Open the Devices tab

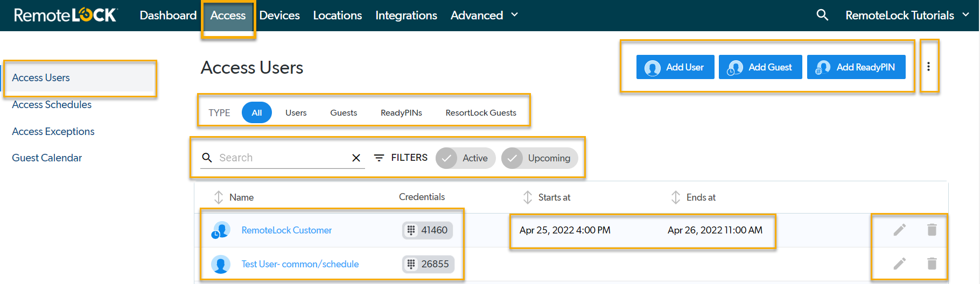tap(279, 15)
